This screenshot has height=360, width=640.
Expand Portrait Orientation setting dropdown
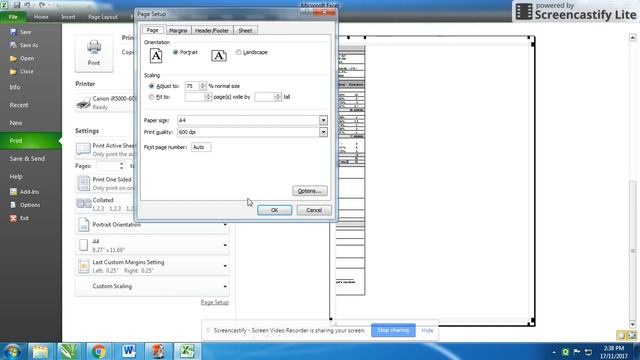pyautogui.click(x=225, y=225)
